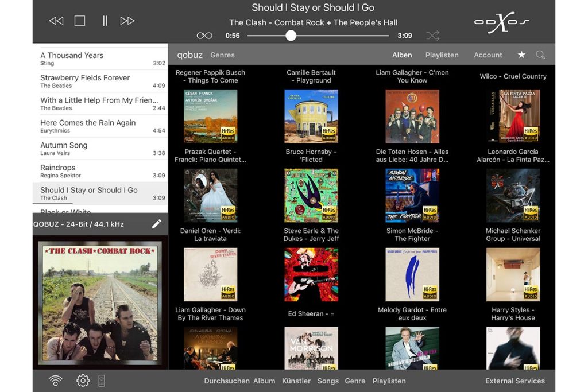Switch to the Playlisten tab in Qobuz
This screenshot has height=392, width=588.
(x=442, y=55)
